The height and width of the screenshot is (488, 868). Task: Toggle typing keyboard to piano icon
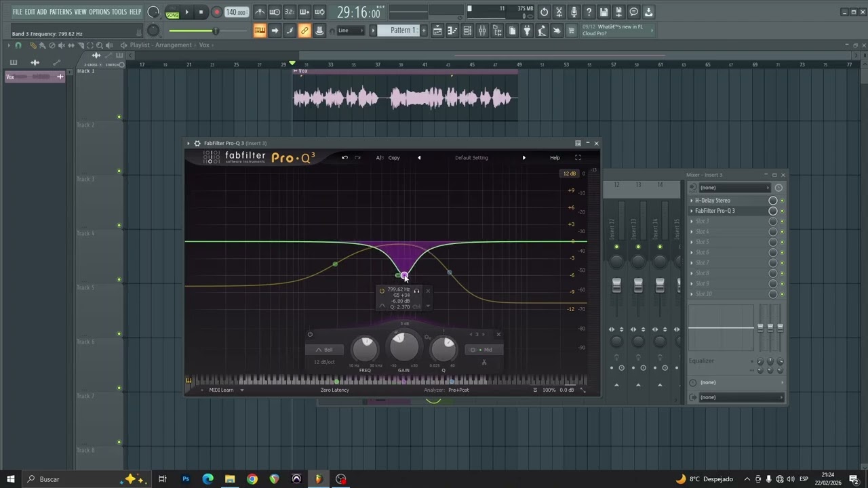pos(260,30)
